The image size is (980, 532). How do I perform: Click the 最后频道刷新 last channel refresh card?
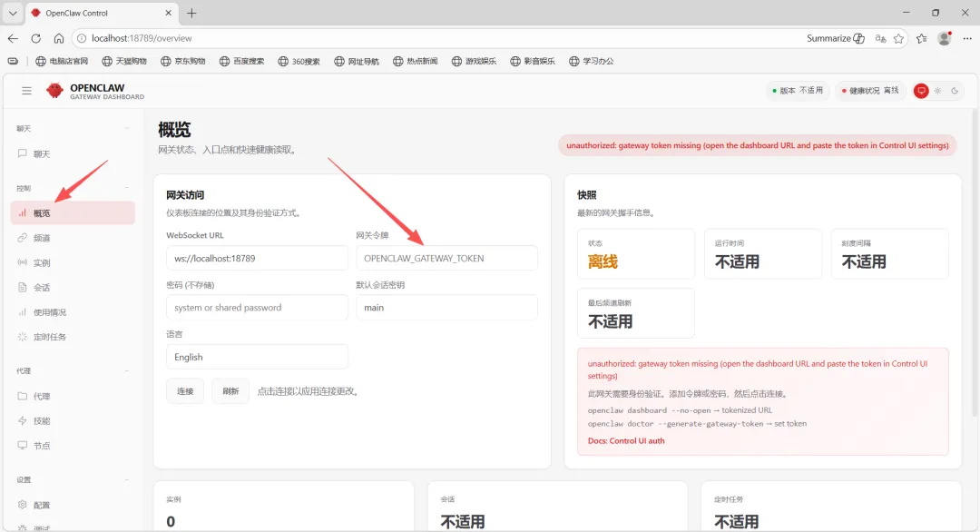(x=635, y=313)
